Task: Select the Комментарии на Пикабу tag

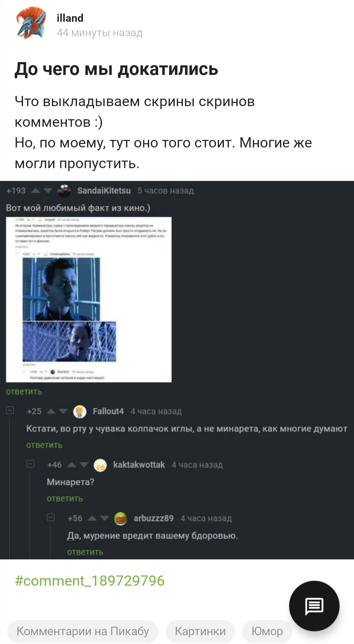Action: pos(83,632)
